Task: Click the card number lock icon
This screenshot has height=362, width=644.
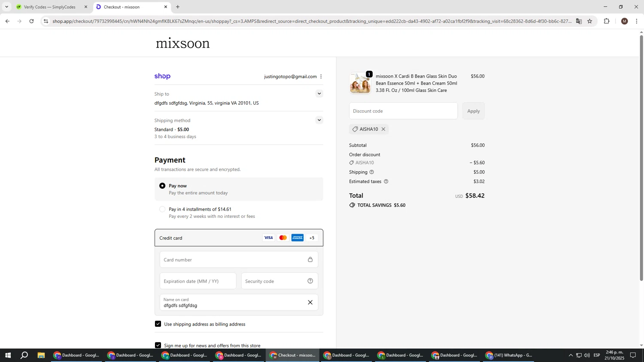Action: (x=310, y=259)
